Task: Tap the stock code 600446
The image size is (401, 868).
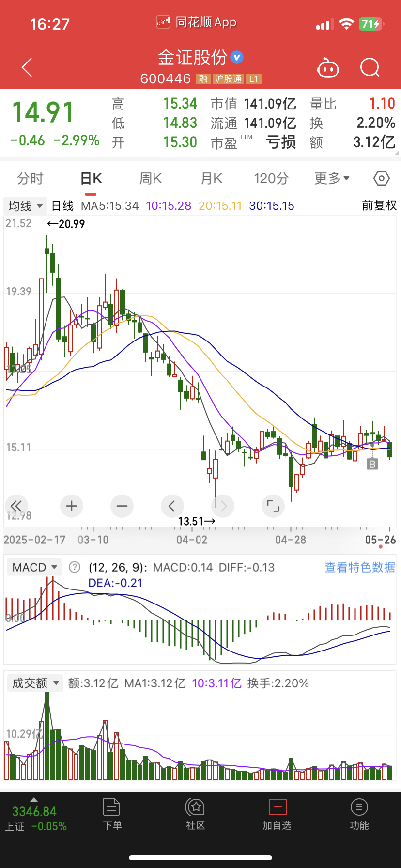Action: [x=166, y=79]
